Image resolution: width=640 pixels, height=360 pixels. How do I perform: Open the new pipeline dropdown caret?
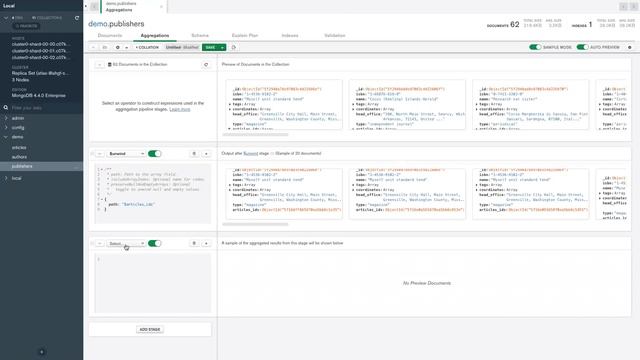(x=127, y=47)
